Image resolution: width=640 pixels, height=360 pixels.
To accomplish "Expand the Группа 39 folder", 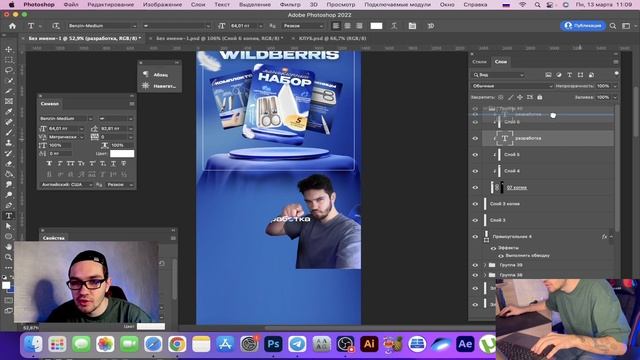I will click(x=485, y=265).
